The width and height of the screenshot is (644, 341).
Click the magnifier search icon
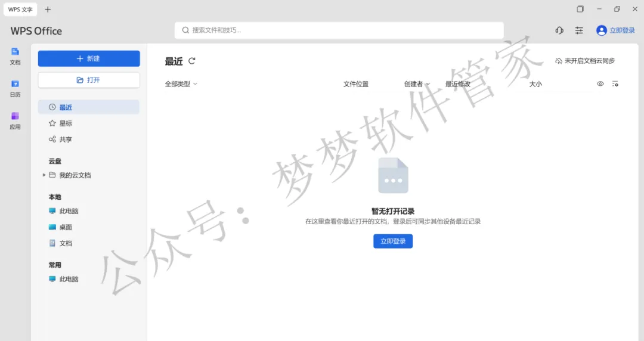(185, 30)
